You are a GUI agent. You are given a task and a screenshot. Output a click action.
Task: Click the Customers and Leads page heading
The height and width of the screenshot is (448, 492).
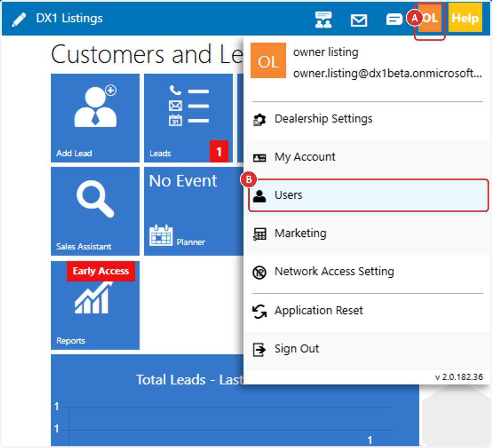point(147,55)
